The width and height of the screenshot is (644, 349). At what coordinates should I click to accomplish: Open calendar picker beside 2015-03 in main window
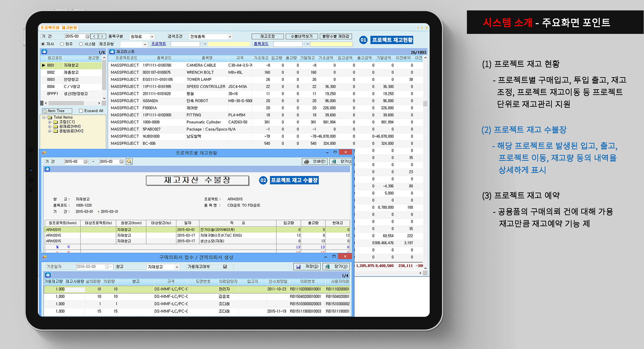(x=88, y=36)
